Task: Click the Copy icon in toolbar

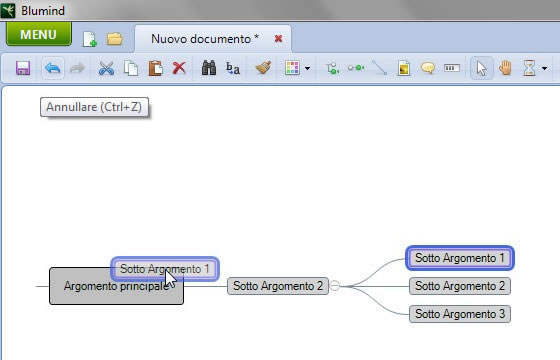Action: (131, 68)
